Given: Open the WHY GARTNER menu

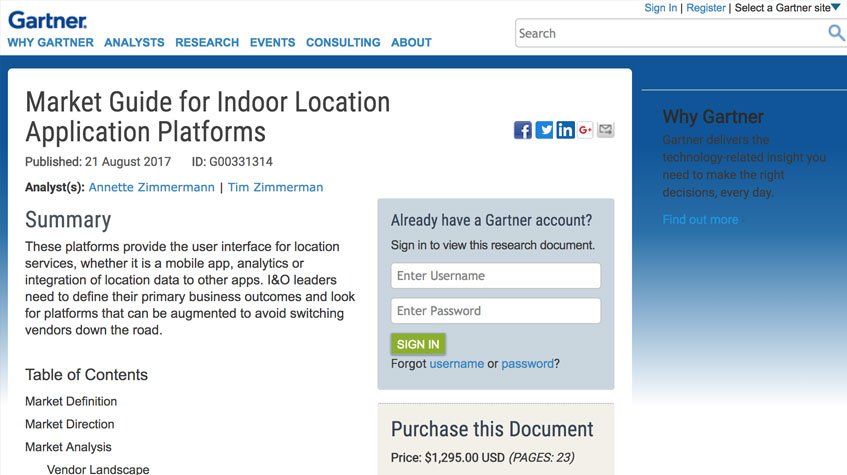Looking at the screenshot, I should tap(50, 42).
